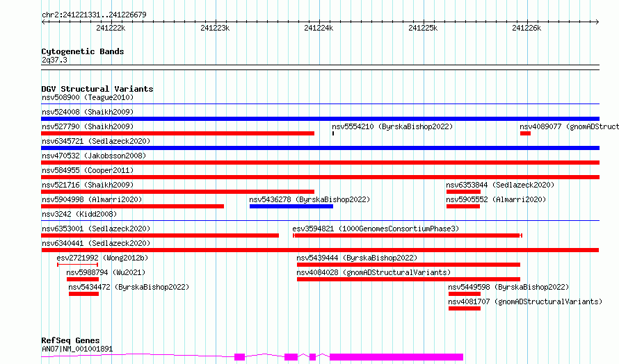619x364 pixels.
Task: Select nsv5988794 (Wu2021) label
Action: pyautogui.click(x=106, y=272)
